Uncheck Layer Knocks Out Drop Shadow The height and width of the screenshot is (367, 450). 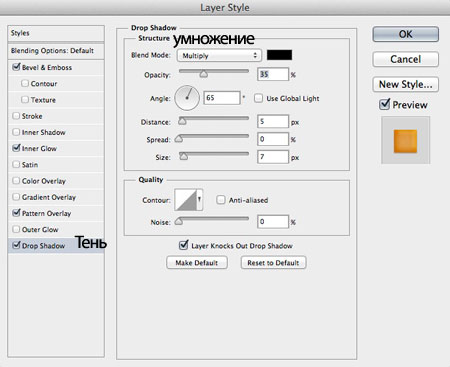183,245
